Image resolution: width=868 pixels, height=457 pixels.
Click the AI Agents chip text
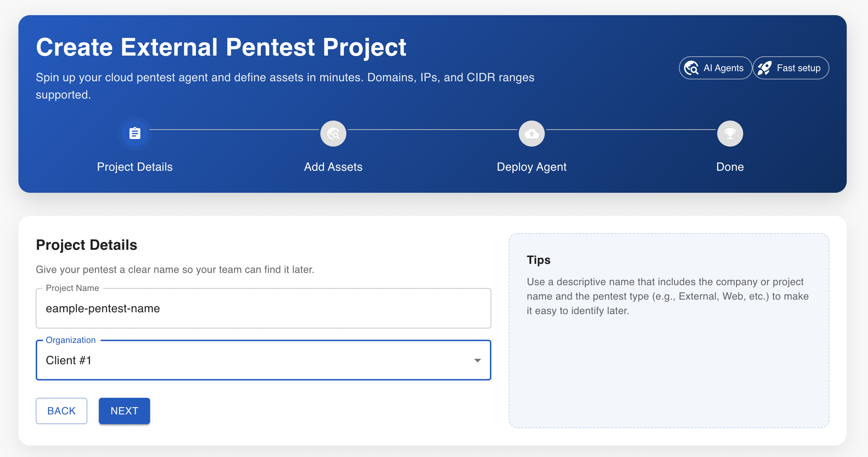tap(723, 68)
